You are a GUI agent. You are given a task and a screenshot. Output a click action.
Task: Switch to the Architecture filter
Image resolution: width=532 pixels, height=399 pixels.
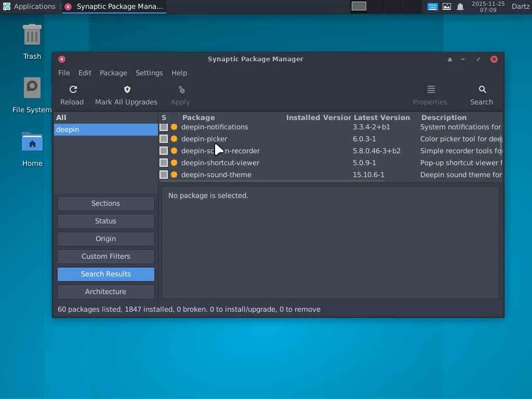coord(106,292)
